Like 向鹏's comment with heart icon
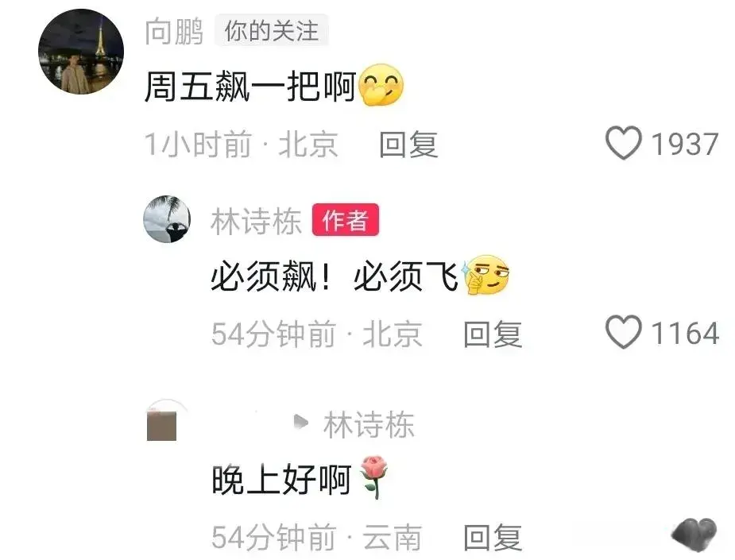 click(624, 144)
